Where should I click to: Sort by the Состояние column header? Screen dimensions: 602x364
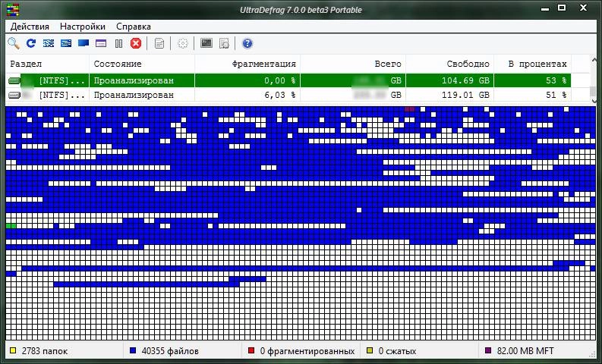tap(142, 64)
